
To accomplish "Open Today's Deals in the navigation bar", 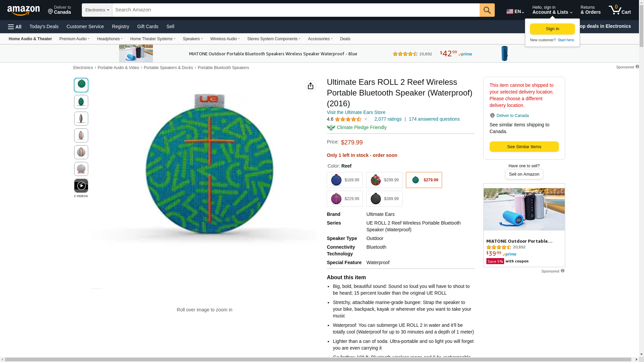I will (44, 26).
